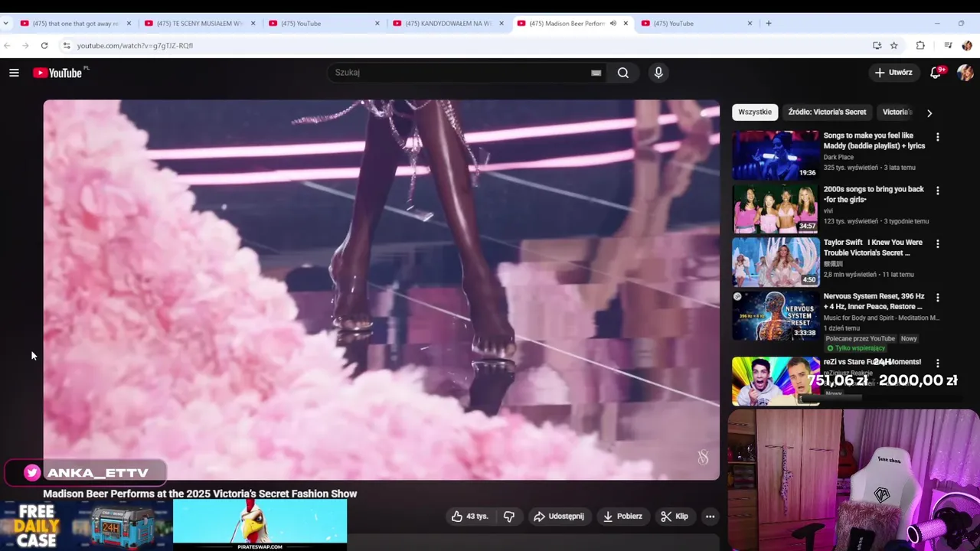Screen dimensions: 980x551
Task: Close the Madison Beer Performs browser tab
Action: pyautogui.click(x=626, y=24)
